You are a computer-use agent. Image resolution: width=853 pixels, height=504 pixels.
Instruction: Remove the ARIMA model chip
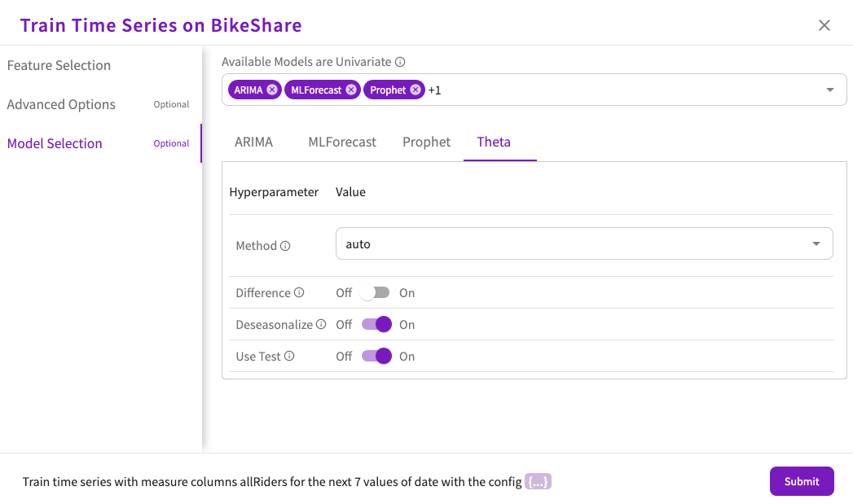tap(272, 90)
